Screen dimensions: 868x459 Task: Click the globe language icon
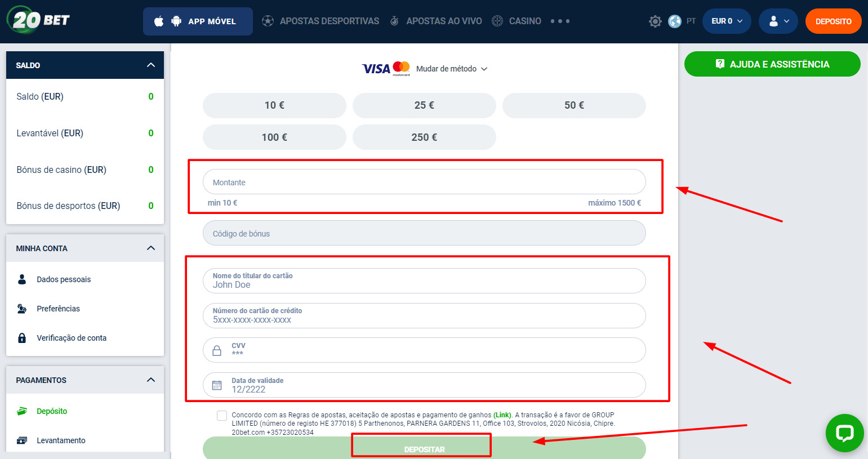674,21
